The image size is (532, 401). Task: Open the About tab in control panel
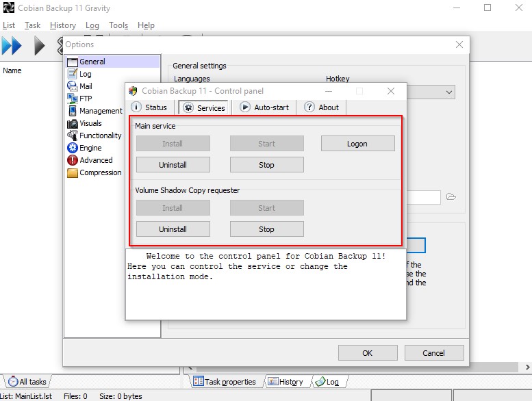coord(322,107)
